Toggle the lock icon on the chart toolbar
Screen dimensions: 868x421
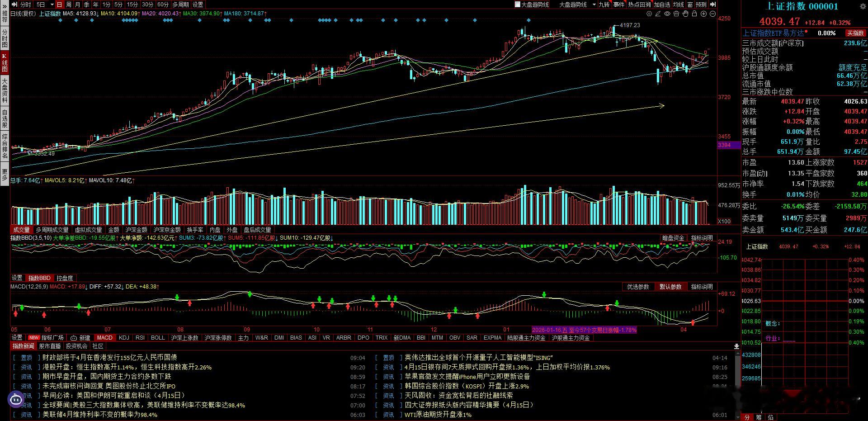[694, 14]
